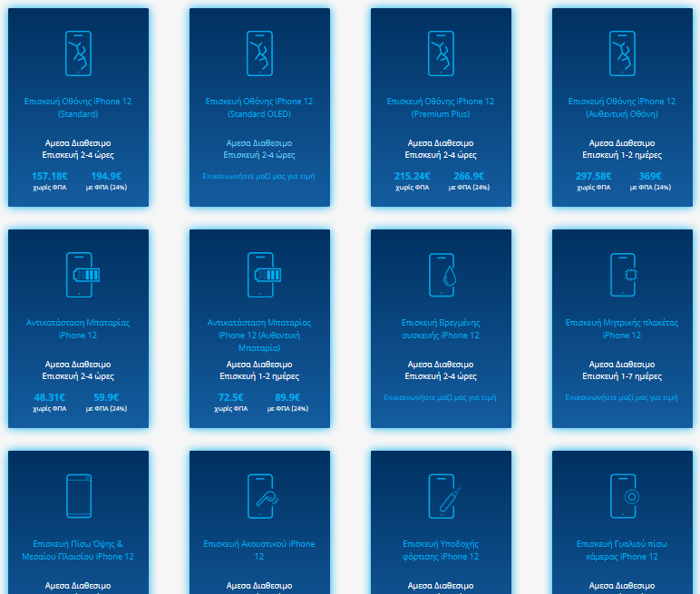Open Επισκευή Γυαλιού πίσω κάμερας link
The height and width of the screenshot is (594, 700).
click(x=622, y=550)
